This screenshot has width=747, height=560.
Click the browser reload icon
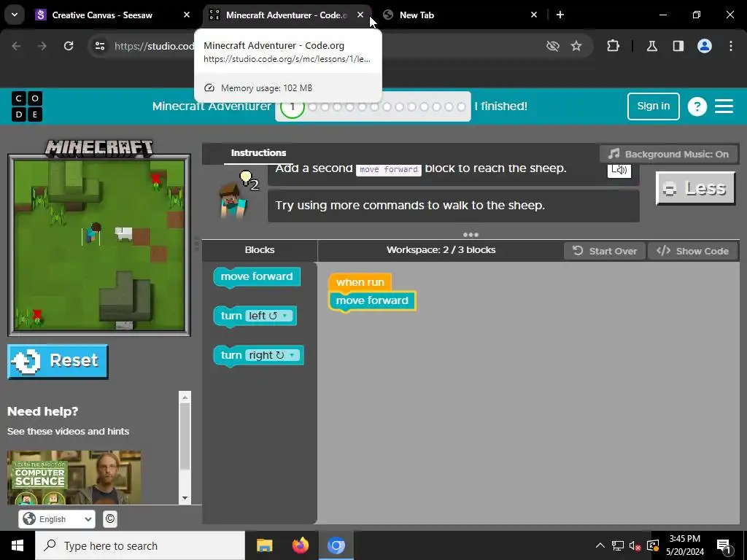click(69, 46)
